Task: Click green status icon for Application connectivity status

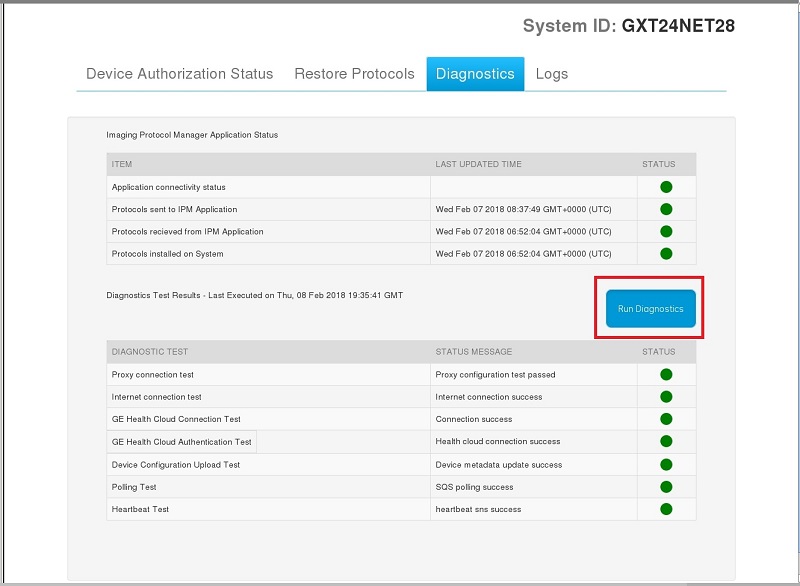Action: pyautogui.click(x=666, y=187)
